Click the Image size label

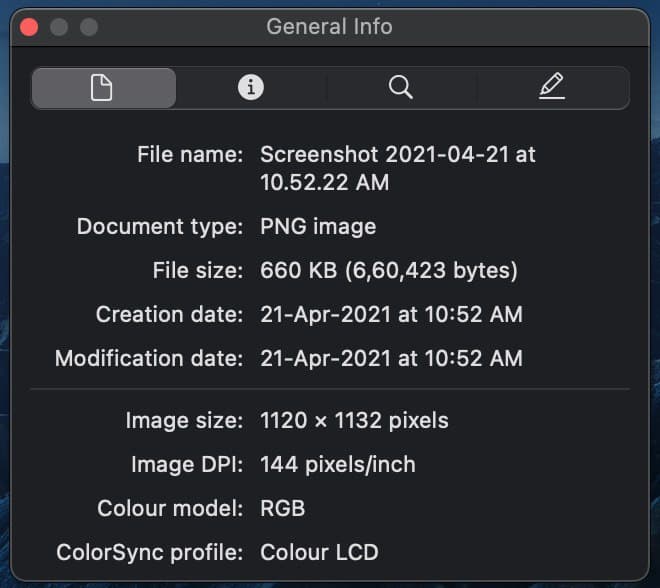[184, 420]
